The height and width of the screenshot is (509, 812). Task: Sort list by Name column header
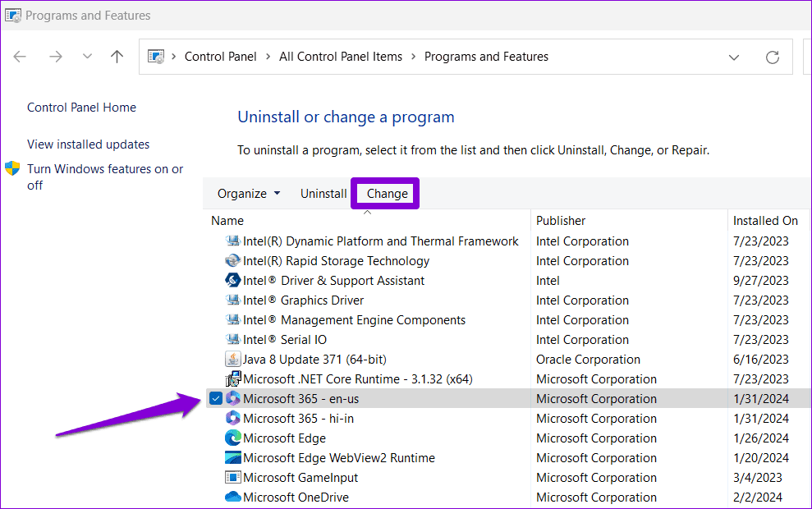click(228, 221)
